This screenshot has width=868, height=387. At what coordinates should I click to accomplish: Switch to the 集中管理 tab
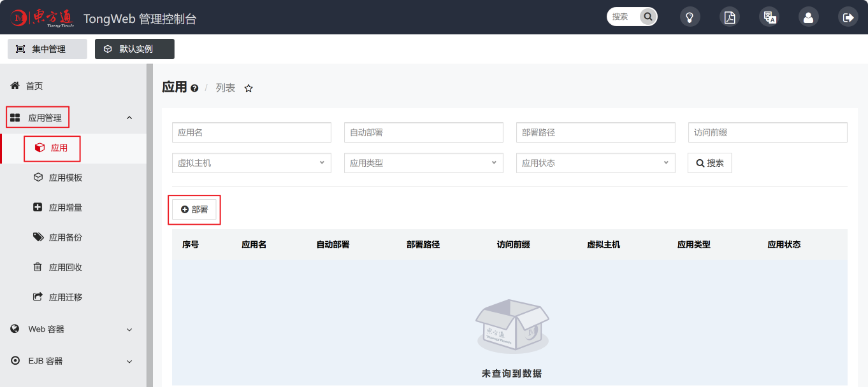(x=47, y=49)
